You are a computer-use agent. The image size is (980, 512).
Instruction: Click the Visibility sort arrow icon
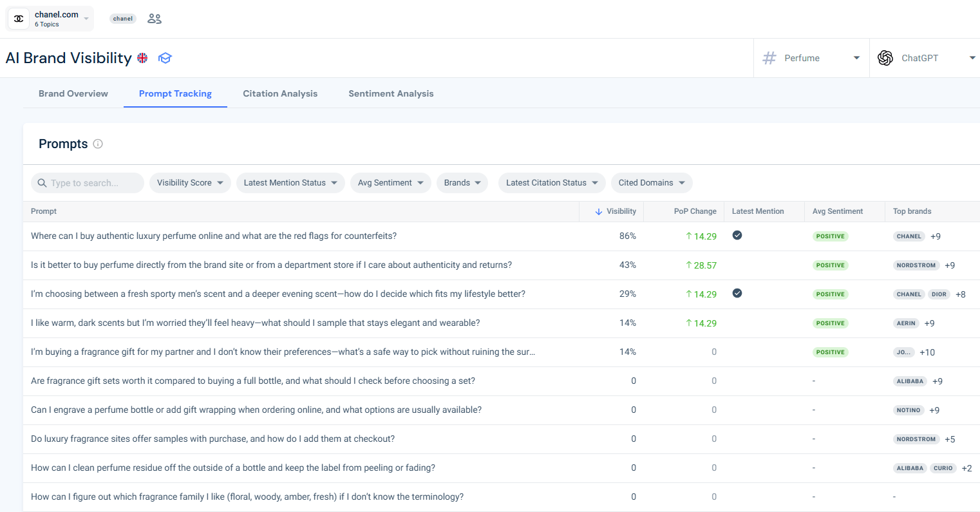coord(599,211)
